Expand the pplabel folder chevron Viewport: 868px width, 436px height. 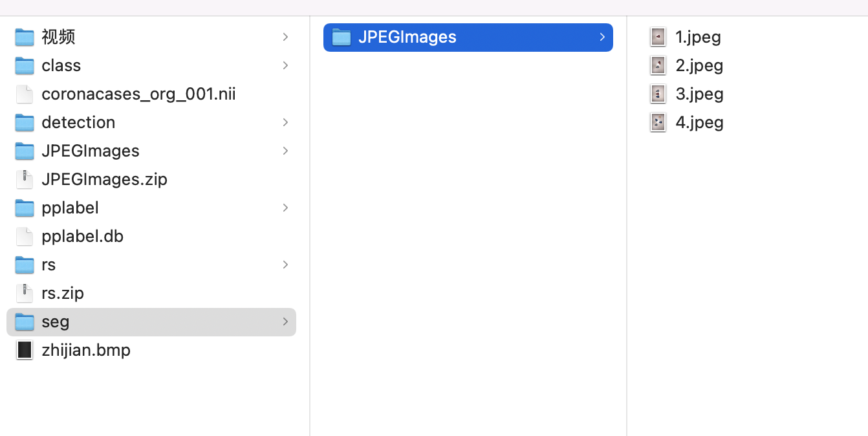point(285,208)
